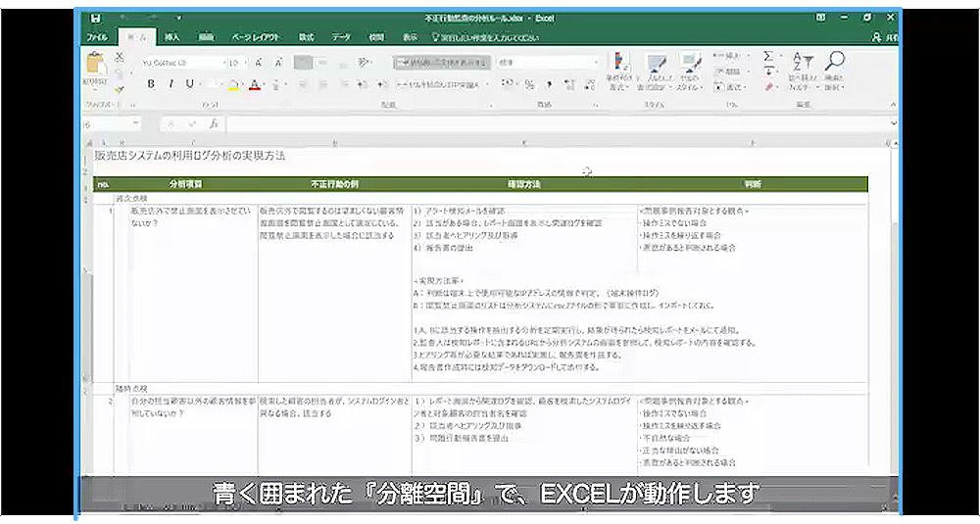Select header cell 確認方法
980x524 pixels.
[523, 184]
